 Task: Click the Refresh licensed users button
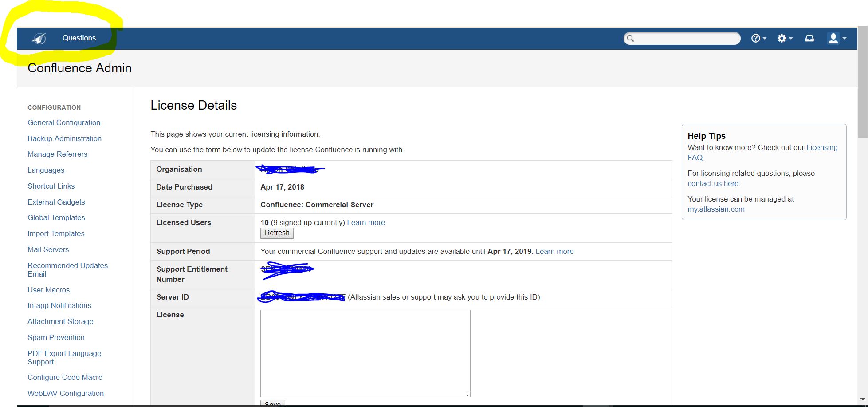click(x=277, y=233)
